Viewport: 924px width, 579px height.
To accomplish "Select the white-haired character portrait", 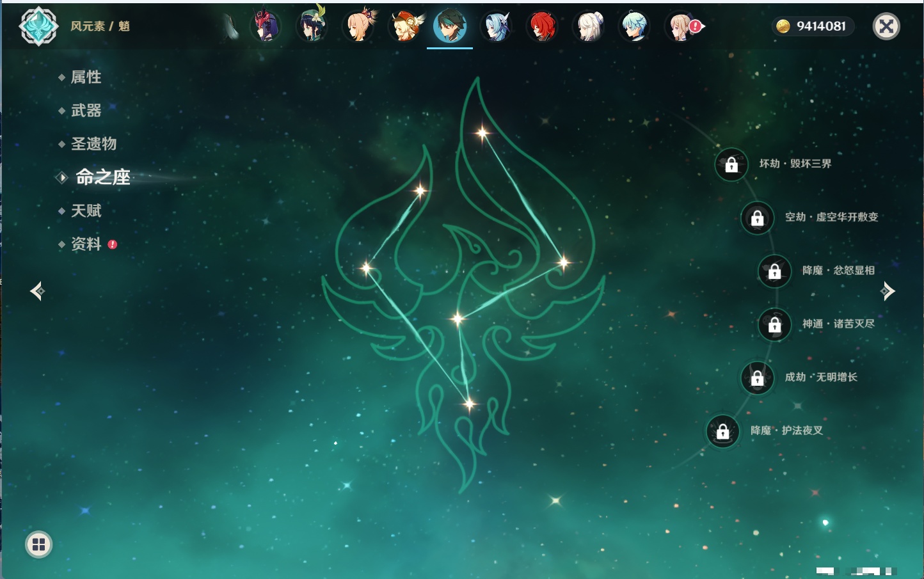I will click(588, 27).
